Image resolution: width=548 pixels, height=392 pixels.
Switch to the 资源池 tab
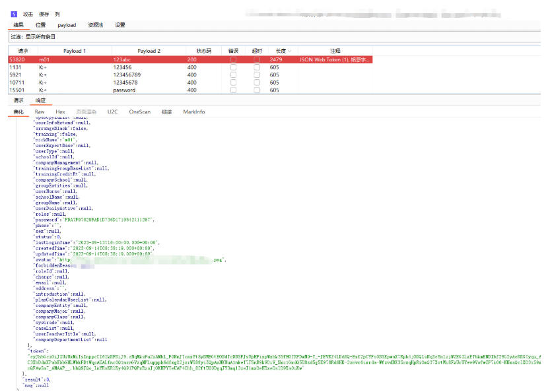[96, 25]
